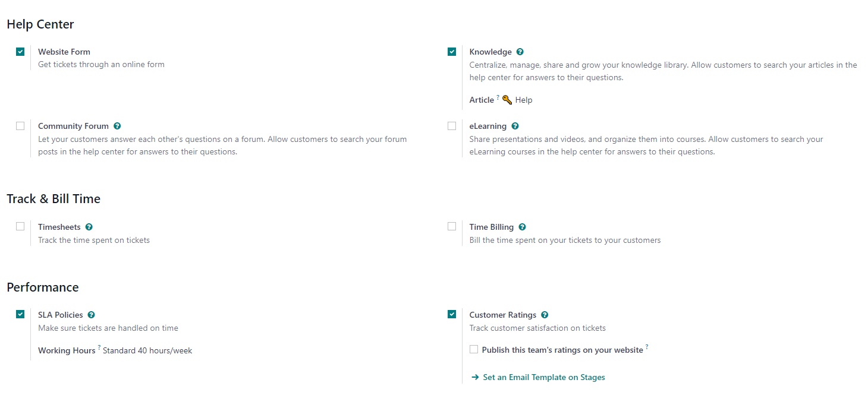Enable the Time Billing checkbox

click(452, 226)
